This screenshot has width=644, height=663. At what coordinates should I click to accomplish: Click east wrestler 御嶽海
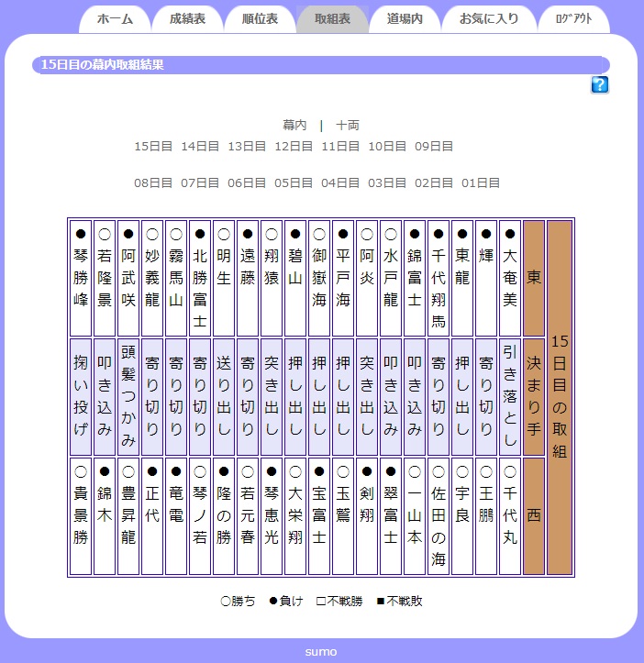(x=319, y=278)
